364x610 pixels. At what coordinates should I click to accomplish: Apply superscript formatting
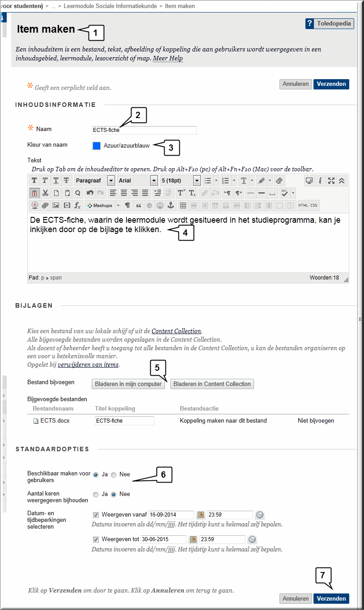pyautogui.click(x=181, y=193)
